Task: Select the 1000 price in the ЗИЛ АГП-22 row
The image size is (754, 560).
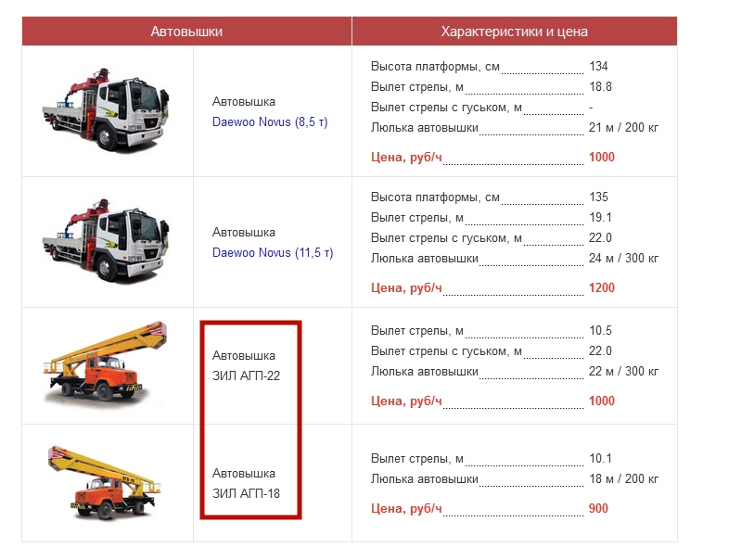Action: (x=601, y=401)
